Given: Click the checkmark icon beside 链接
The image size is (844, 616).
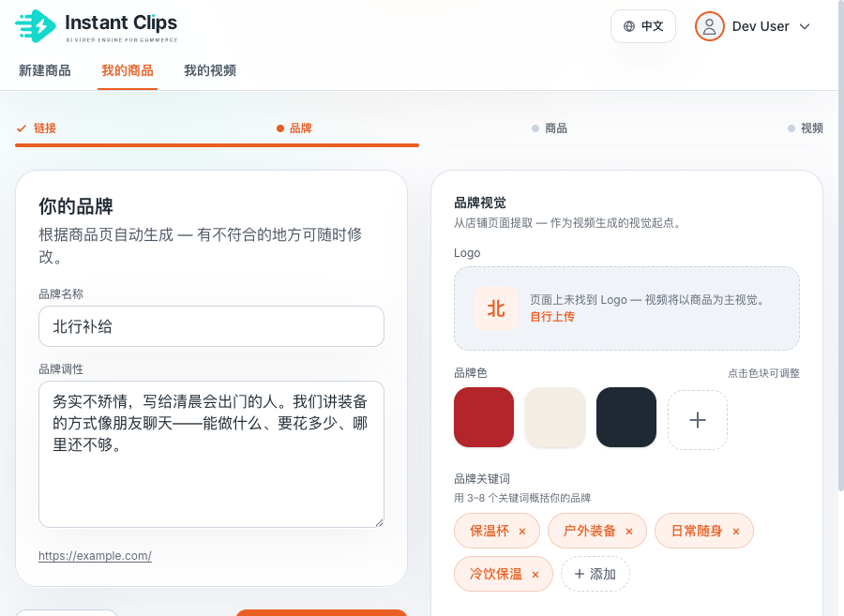Looking at the screenshot, I should [22, 128].
